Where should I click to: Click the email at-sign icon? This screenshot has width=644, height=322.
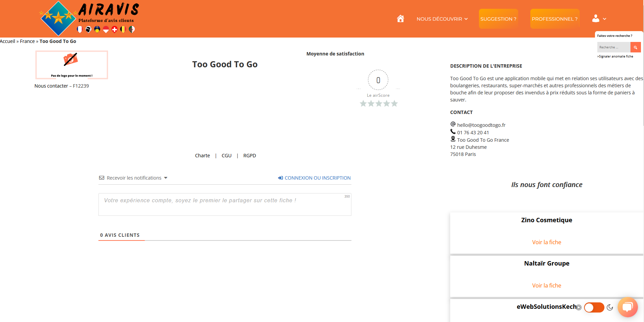[453, 124]
